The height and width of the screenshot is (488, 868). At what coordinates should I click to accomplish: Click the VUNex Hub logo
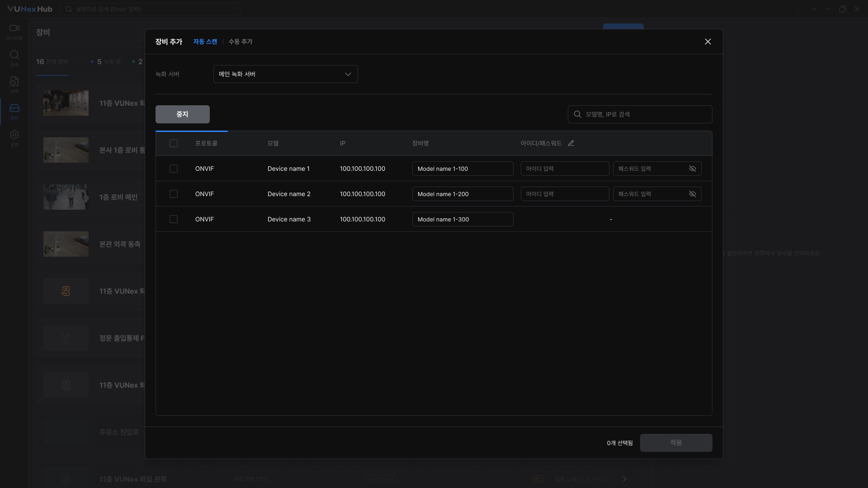tap(30, 9)
